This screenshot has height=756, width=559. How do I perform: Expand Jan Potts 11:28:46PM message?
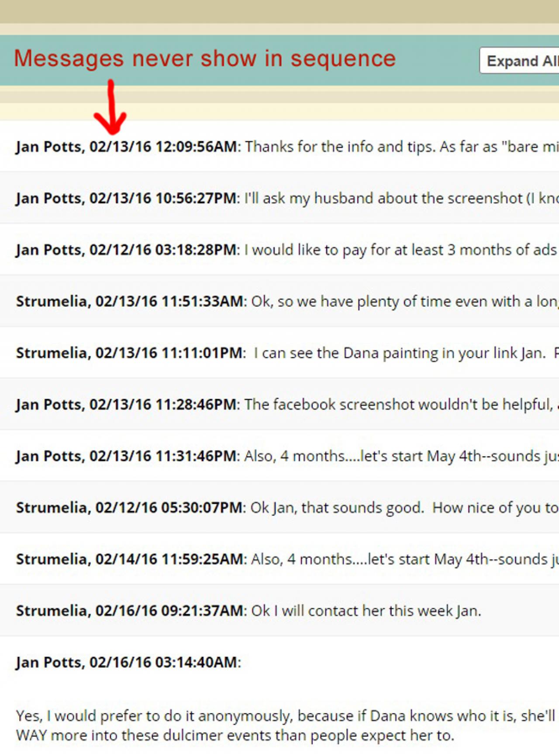click(128, 404)
